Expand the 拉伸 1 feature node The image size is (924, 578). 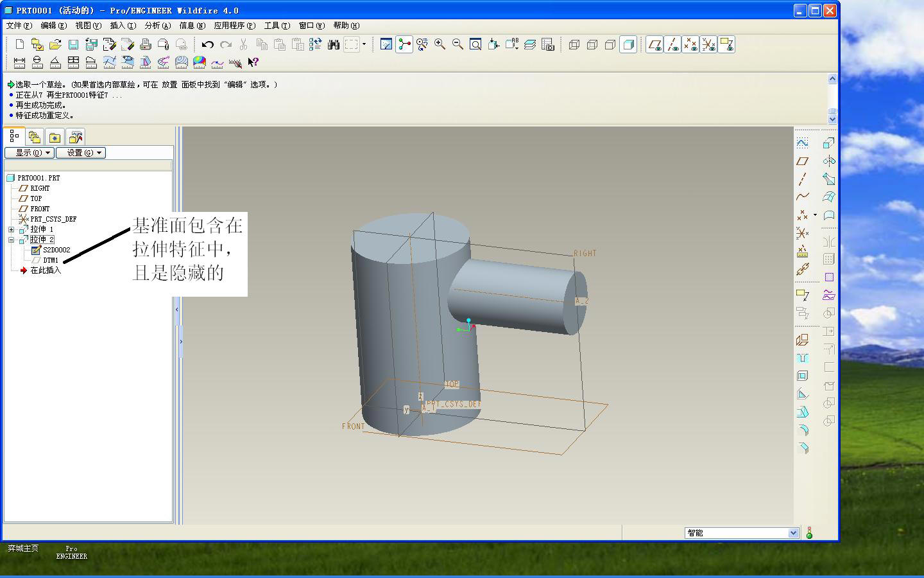11,229
